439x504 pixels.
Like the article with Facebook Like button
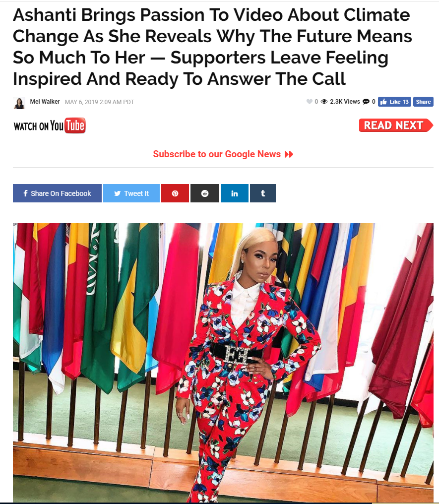tap(394, 102)
